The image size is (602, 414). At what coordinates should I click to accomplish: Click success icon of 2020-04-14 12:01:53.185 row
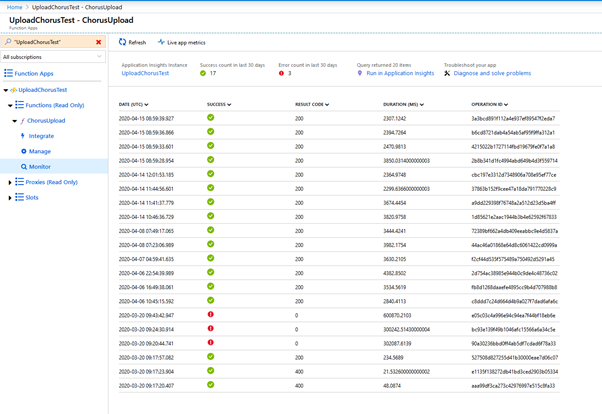210,174
